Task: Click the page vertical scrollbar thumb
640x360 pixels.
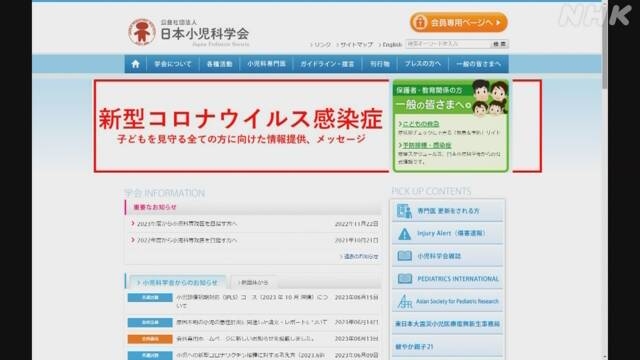Action: [x=604, y=45]
